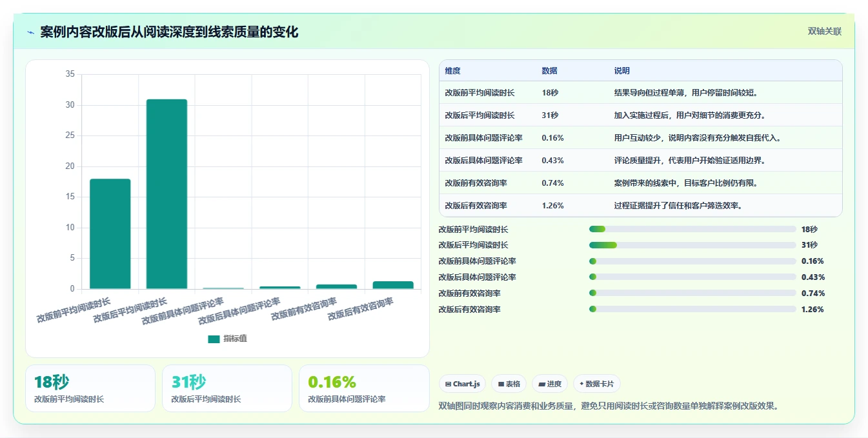868x438 pixels.
Task: Click the 双轴关联 tag in header
Action: [825, 31]
